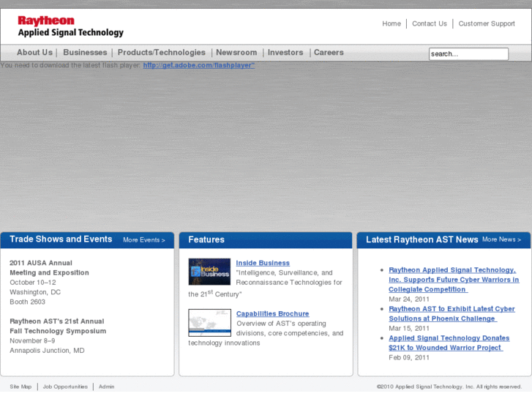Navigate to the Careers page
This screenshot has height=399, width=532.
click(329, 53)
